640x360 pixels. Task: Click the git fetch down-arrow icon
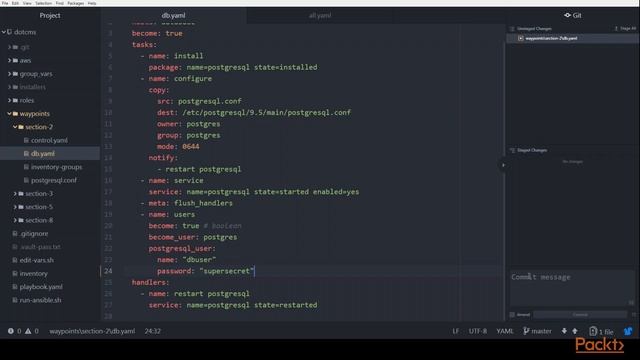[564, 331]
